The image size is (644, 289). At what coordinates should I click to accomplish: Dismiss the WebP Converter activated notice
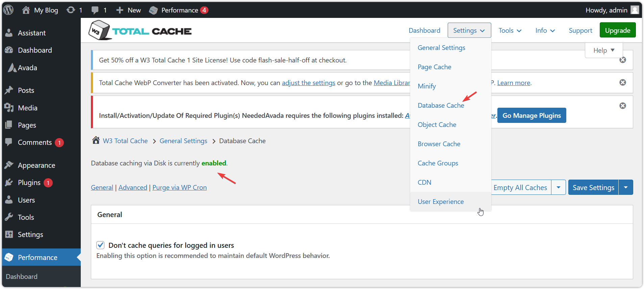[x=623, y=82]
